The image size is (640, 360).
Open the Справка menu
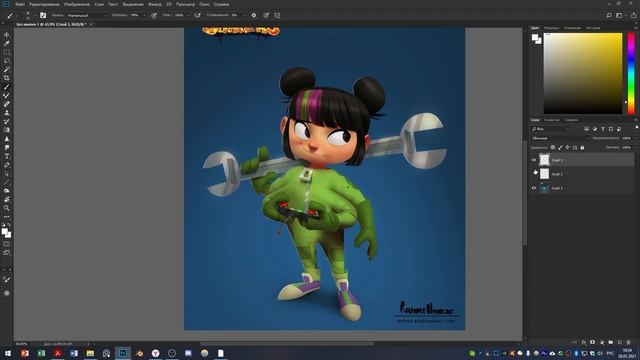click(221, 4)
